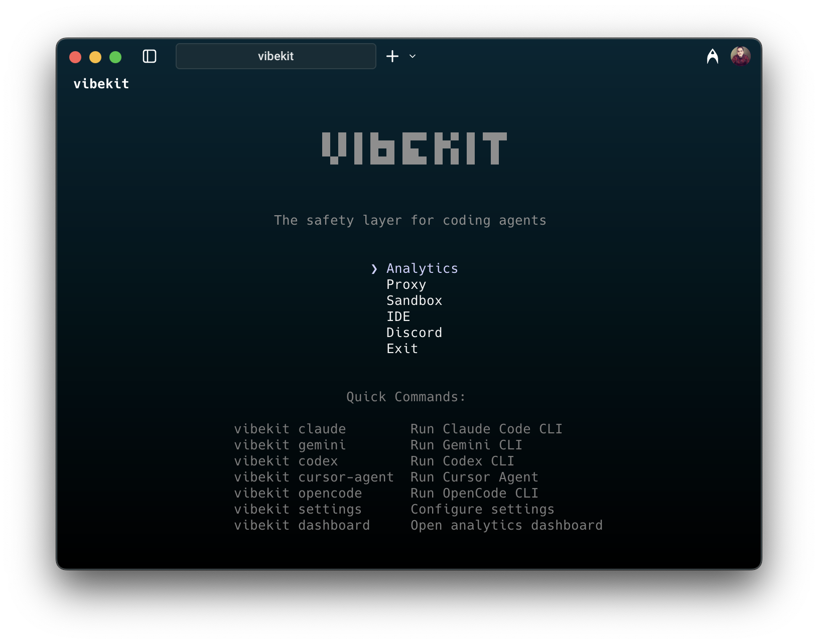Choose Proxy from the menu list
Viewport: 818px width, 644px height.
click(406, 285)
